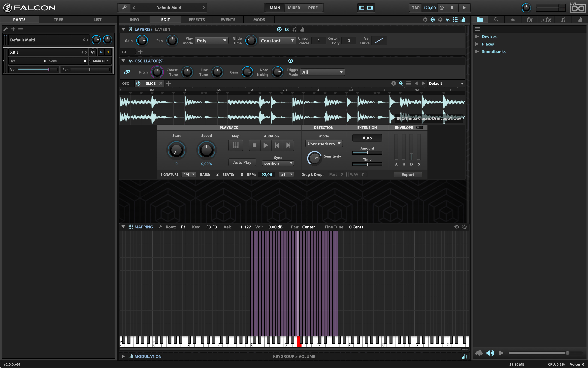Toggle SLICE oscillator power button
The width and height of the screenshot is (588, 368).
tap(138, 84)
